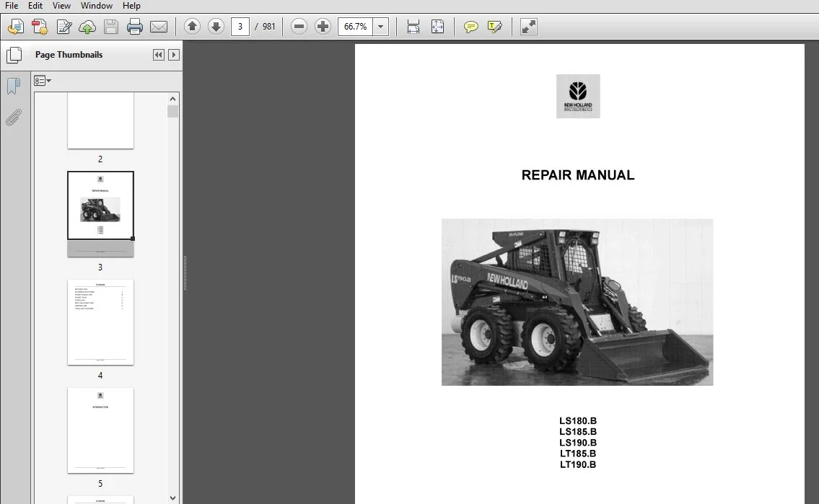819x504 pixels.
Task: Zoom in with the plus button
Action: coord(323,26)
